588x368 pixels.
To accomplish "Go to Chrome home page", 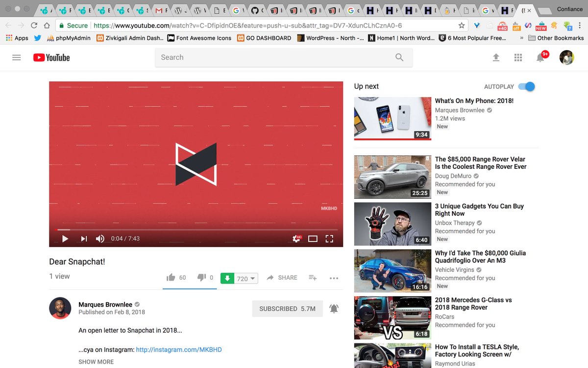I will coord(47,26).
